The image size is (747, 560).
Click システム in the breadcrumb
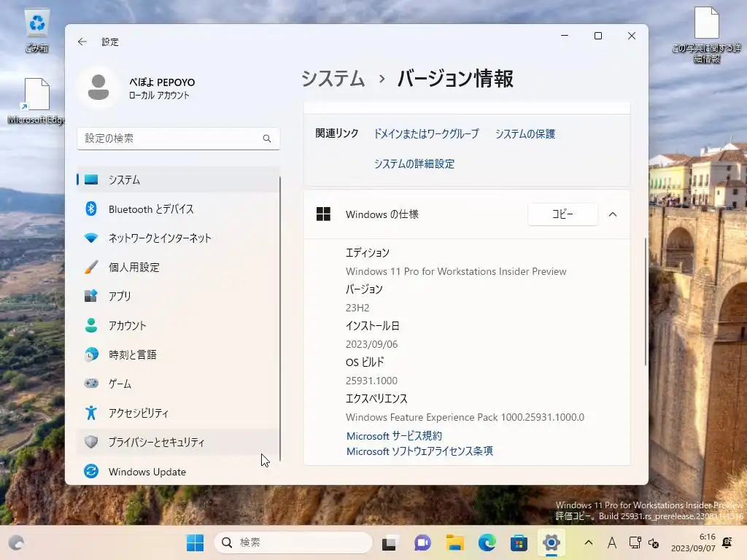pos(333,79)
